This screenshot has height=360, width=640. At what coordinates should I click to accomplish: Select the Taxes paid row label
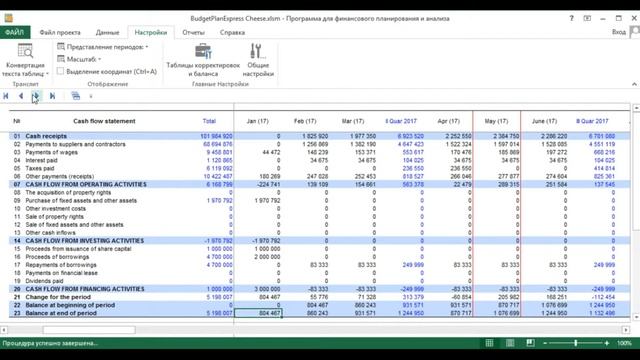point(40,168)
